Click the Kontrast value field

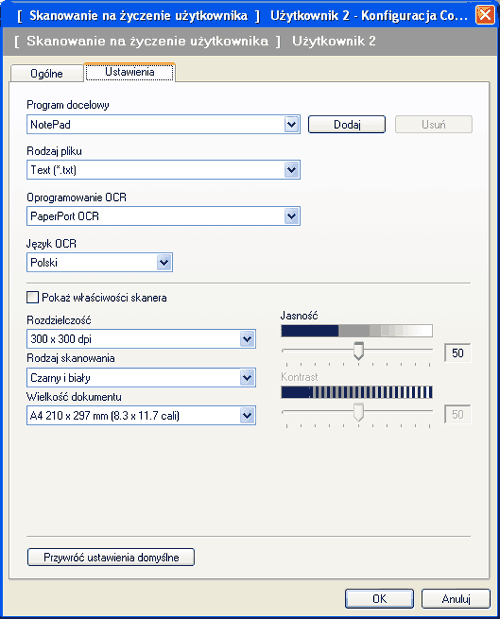pyautogui.click(x=457, y=414)
